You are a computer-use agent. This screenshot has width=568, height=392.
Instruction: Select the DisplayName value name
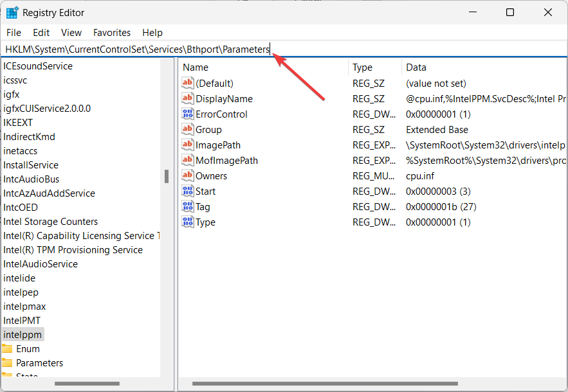click(x=224, y=98)
